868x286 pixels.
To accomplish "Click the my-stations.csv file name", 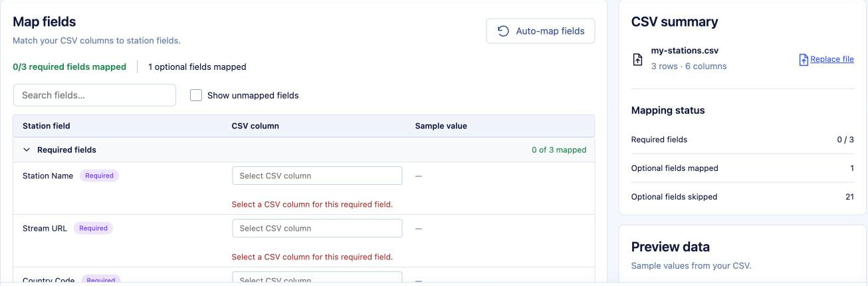I will point(685,51).
